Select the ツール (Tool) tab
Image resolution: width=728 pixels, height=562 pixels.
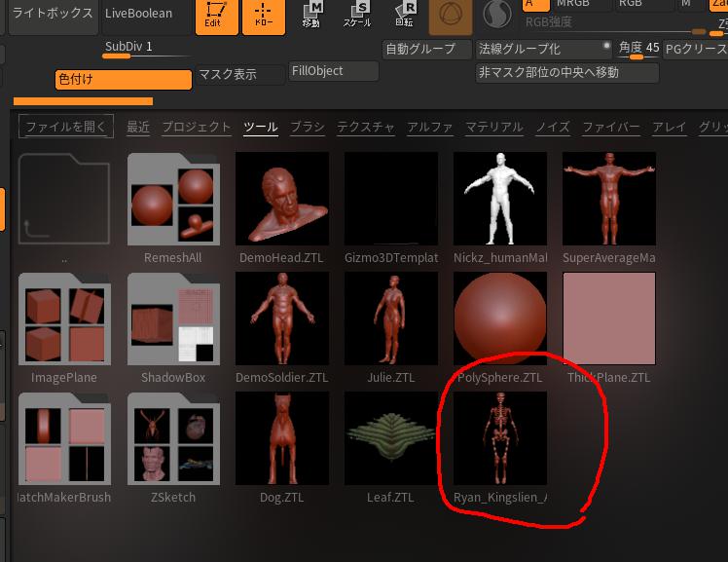[261, 127]
